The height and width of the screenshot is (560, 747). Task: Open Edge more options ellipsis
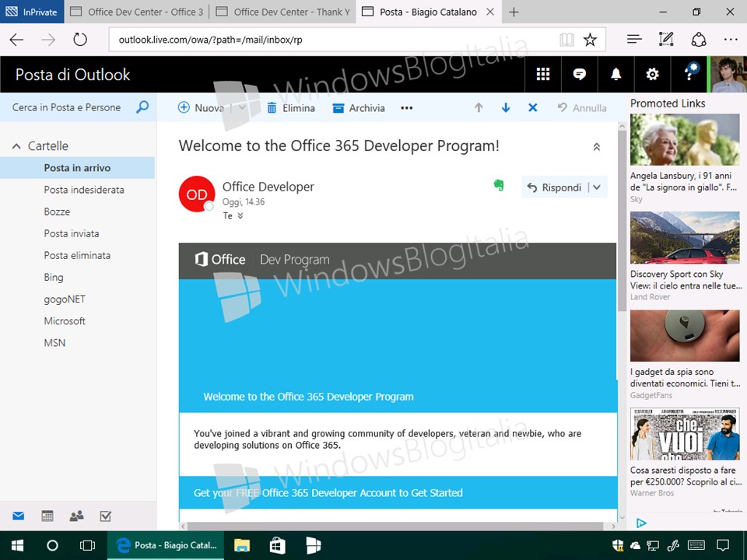click(731, 40)
